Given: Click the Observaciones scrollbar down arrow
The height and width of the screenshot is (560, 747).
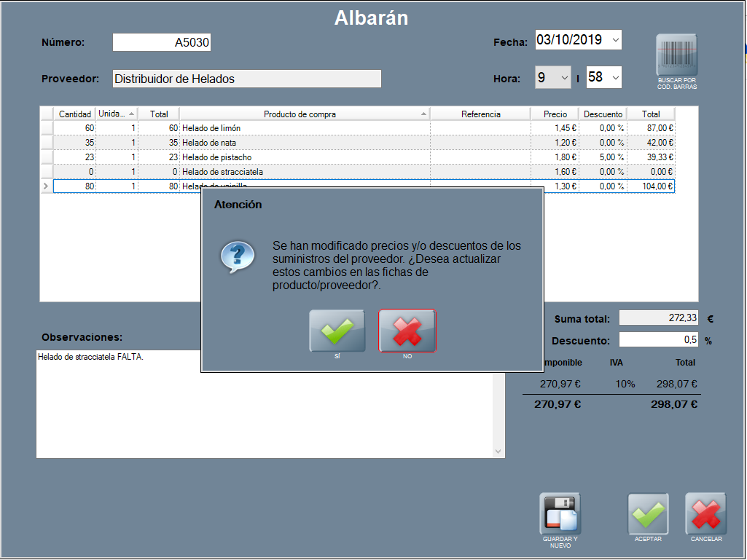Looking at the screenshot, I should tap(498, 451).
